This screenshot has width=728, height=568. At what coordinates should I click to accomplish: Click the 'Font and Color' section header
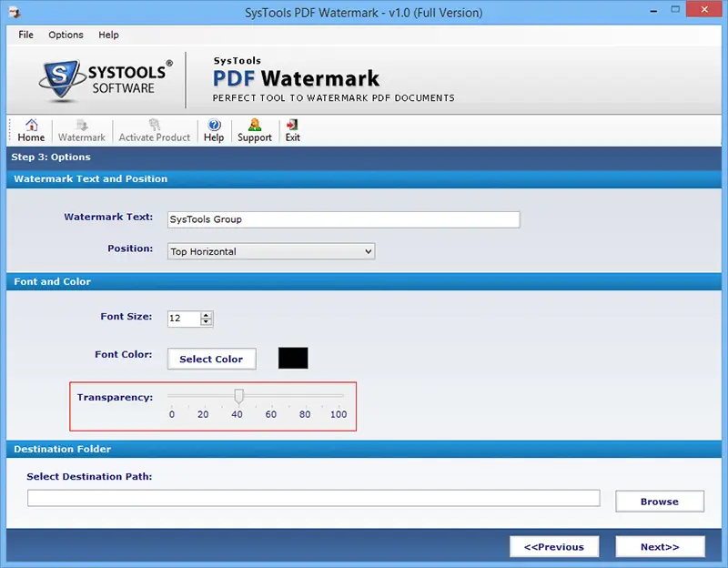[53, 281]
